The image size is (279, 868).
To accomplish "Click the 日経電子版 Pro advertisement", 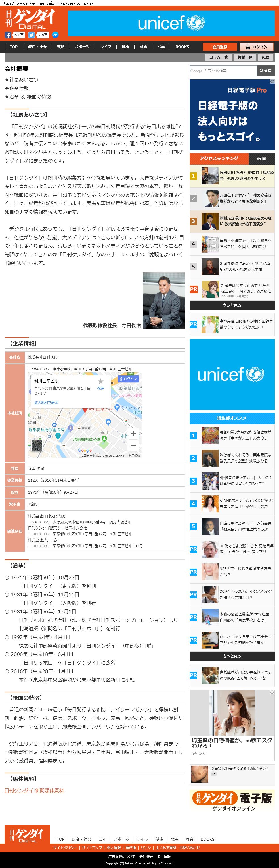I will (232, 115).
